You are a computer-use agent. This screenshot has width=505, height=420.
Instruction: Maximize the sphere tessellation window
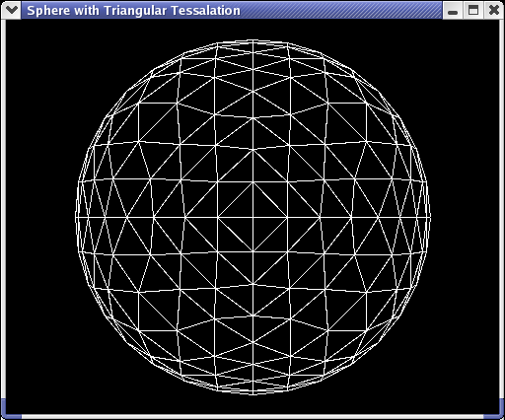click(473, 10)
